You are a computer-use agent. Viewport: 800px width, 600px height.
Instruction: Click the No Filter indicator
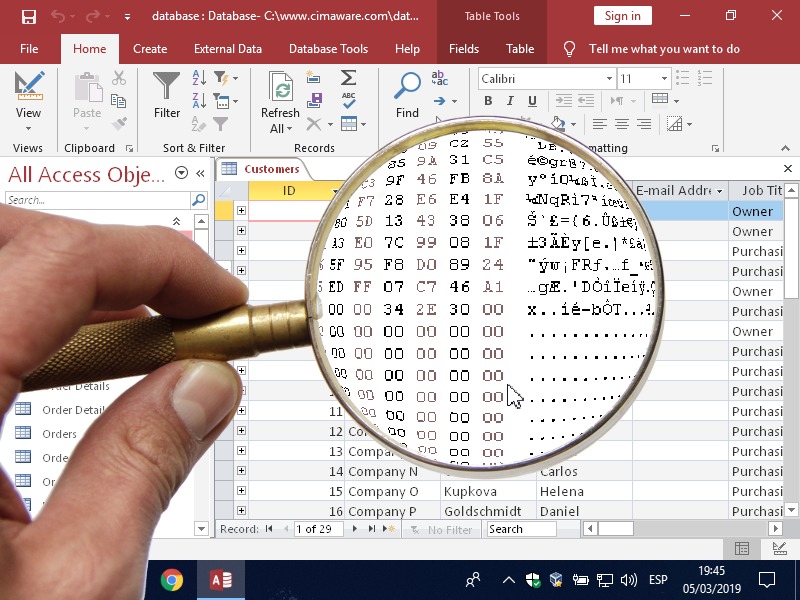tap(441, 530)
